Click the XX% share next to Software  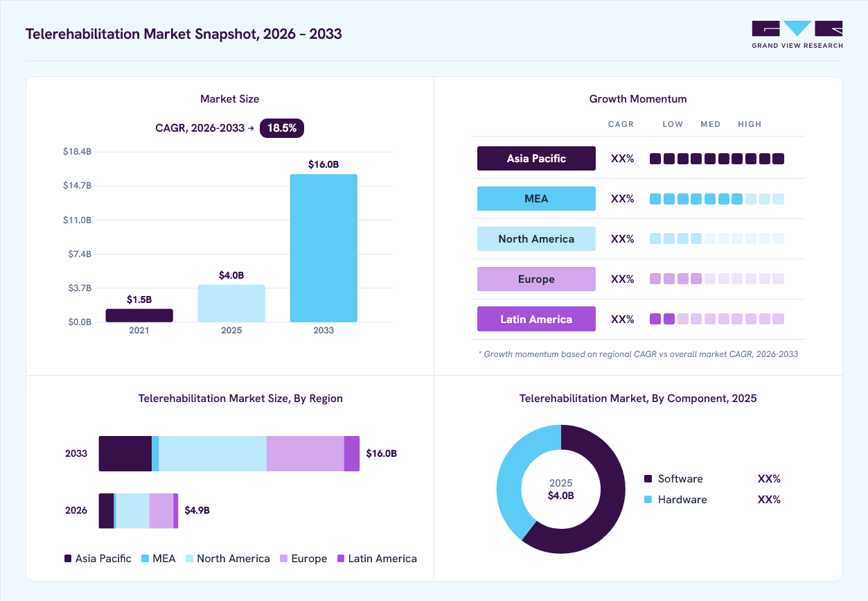coord(769,479)
